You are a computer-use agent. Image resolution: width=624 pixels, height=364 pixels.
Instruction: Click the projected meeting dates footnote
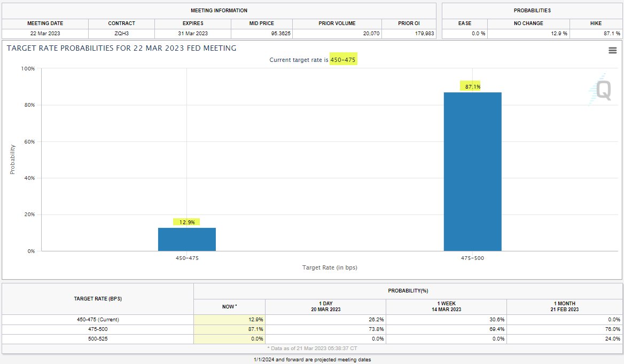[312, 360]
